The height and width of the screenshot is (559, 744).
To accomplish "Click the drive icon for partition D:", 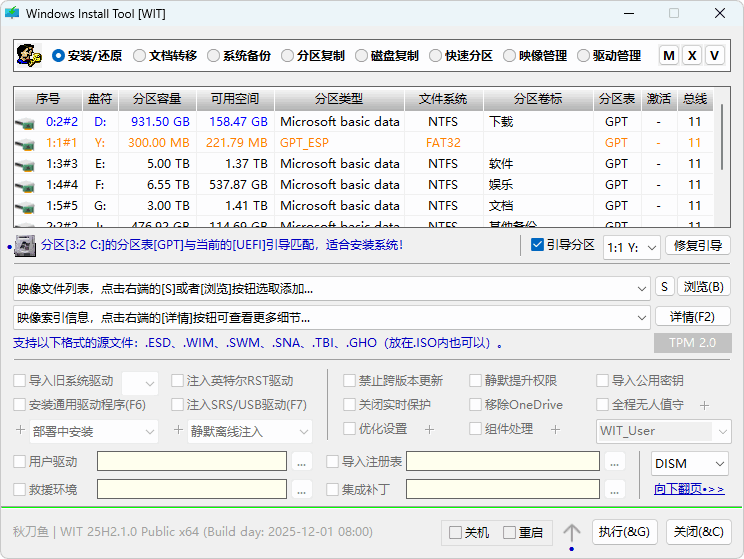I will click(25, 123).
